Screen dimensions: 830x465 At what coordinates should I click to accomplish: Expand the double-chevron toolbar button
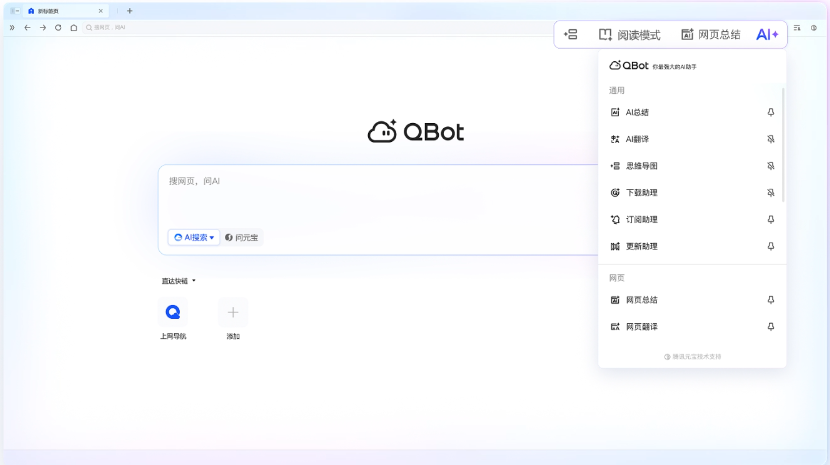click(x=12, y=28)
